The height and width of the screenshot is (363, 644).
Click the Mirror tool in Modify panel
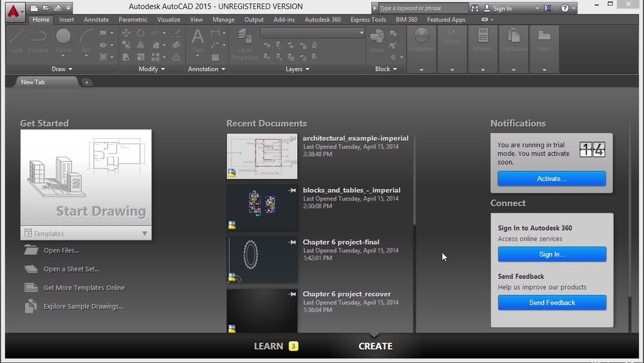tap(141, 45)
